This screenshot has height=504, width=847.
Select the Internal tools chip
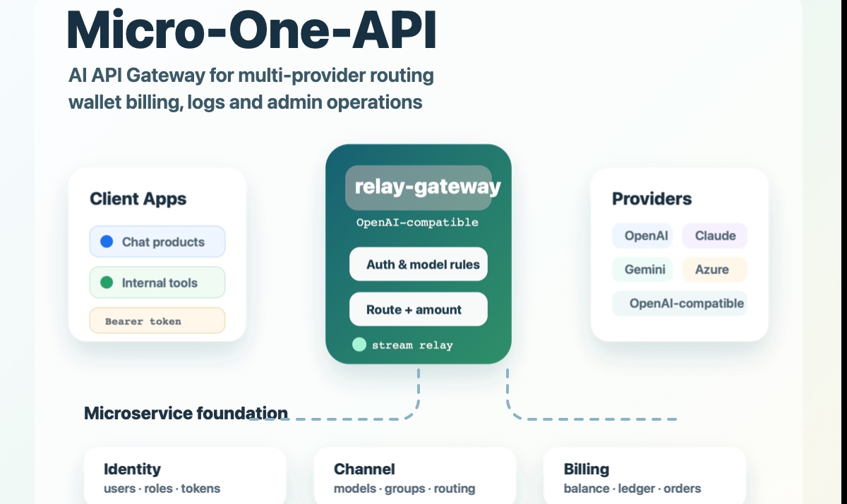[157, 282]
